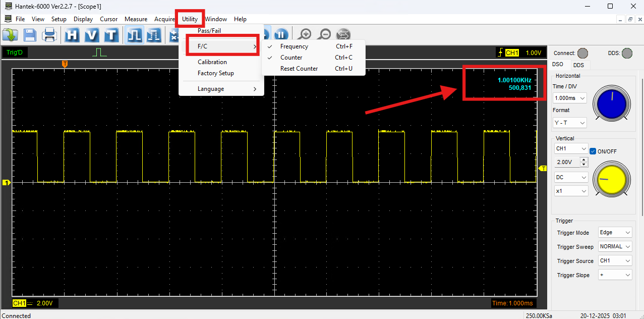Open the Setup menu
The height and width of the screenshot is (319, 644).
click(59, 19)
